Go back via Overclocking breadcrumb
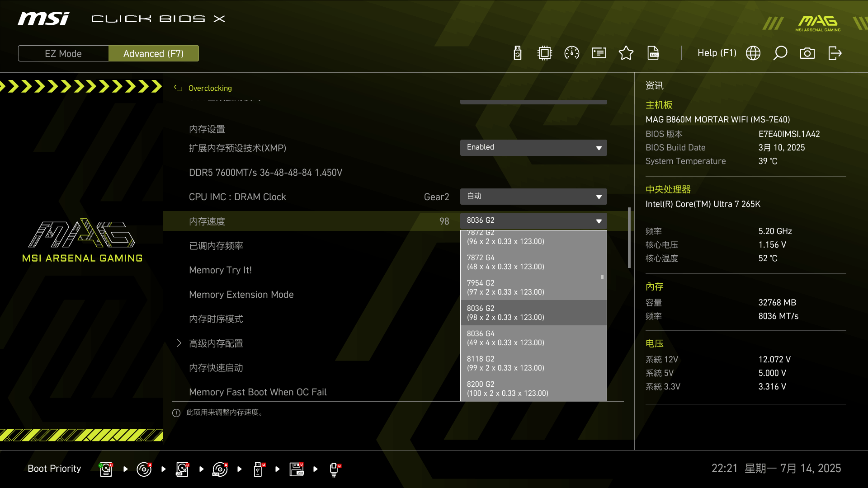Image resolution: width=868 pixels, height=488 pixels. [209, 88]
